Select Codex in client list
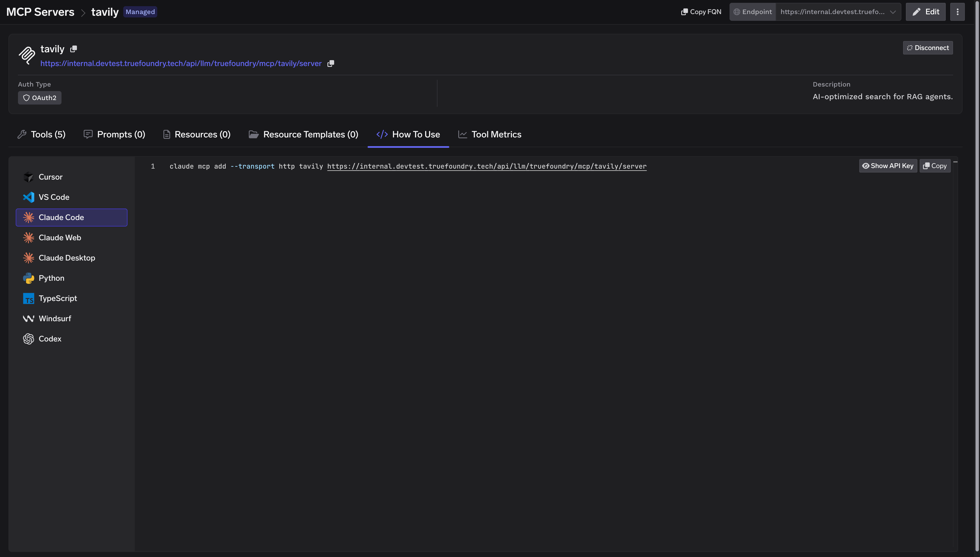This screenshot has width=980, height=557. [x=72, y=339]
